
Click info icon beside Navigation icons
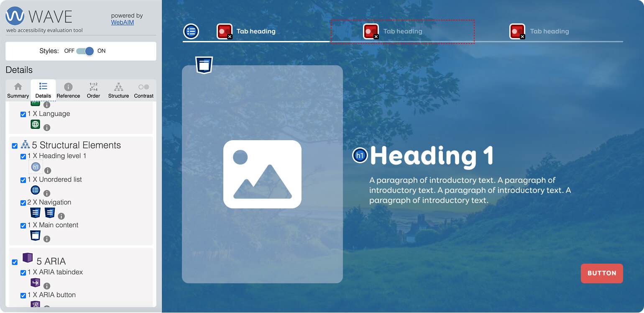[61, 216]
